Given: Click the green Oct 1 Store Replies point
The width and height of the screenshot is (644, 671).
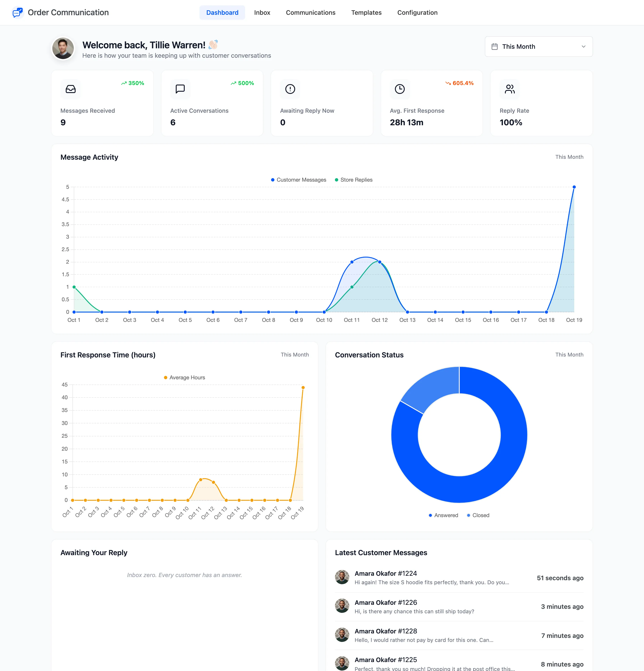Looking at the screenshot, I should [74, 287].
